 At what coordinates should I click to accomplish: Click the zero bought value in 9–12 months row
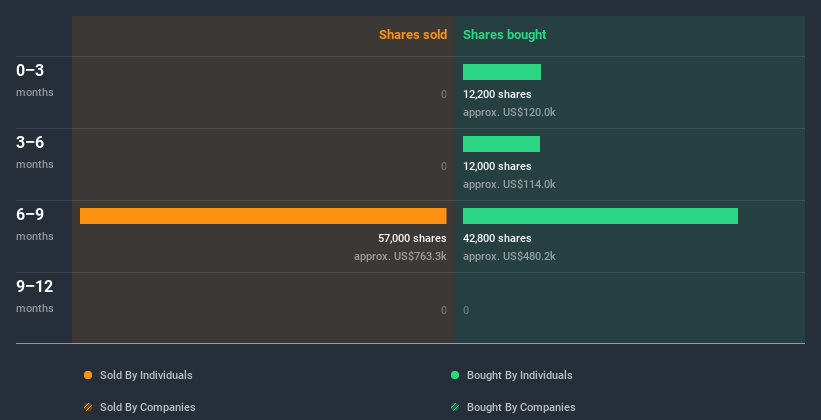(x=466, y=310)
